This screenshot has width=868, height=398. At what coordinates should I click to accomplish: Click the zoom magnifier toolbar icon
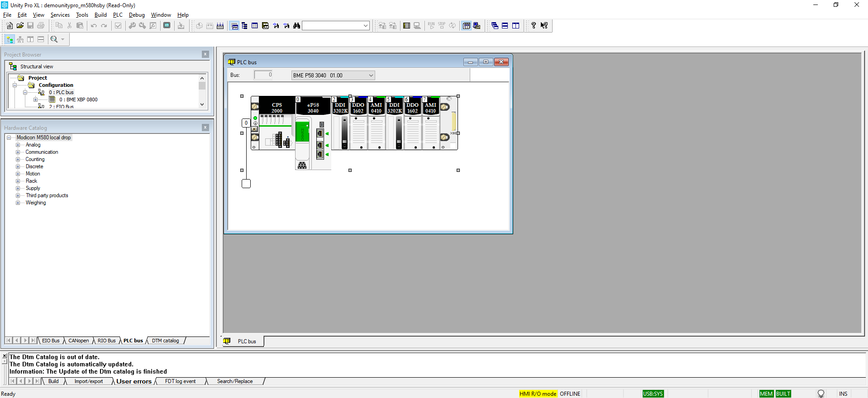[54, 39]
